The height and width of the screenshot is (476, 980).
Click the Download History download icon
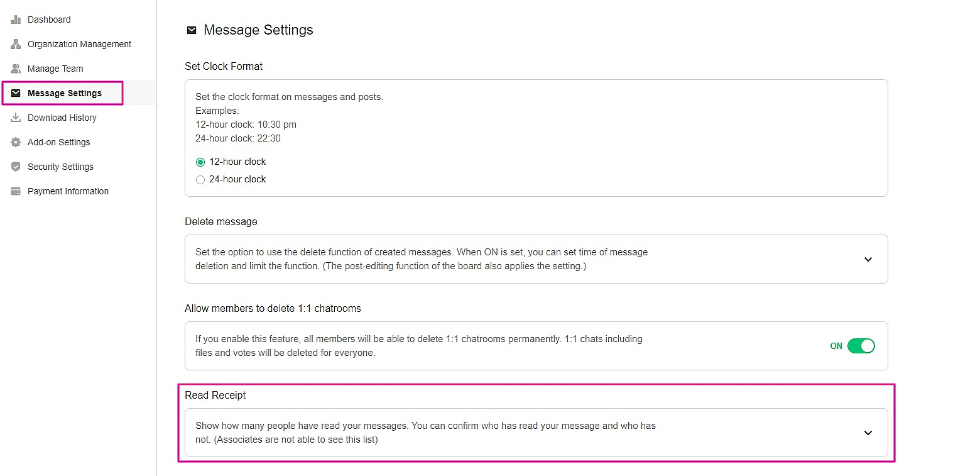click(16, 118)
